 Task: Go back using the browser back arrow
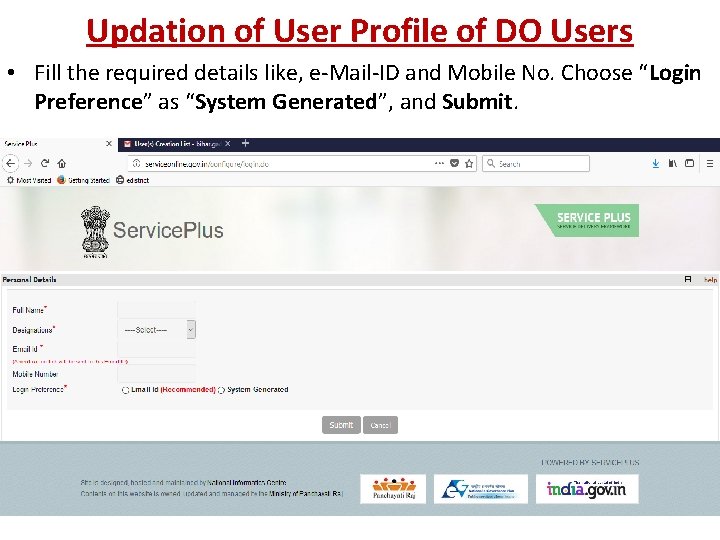click(11, 163)
